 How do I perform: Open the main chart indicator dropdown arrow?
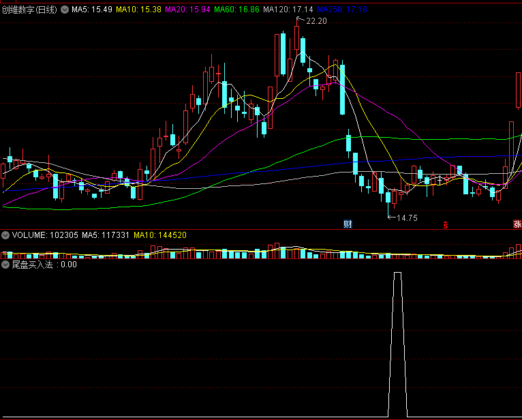pos(65,10)
